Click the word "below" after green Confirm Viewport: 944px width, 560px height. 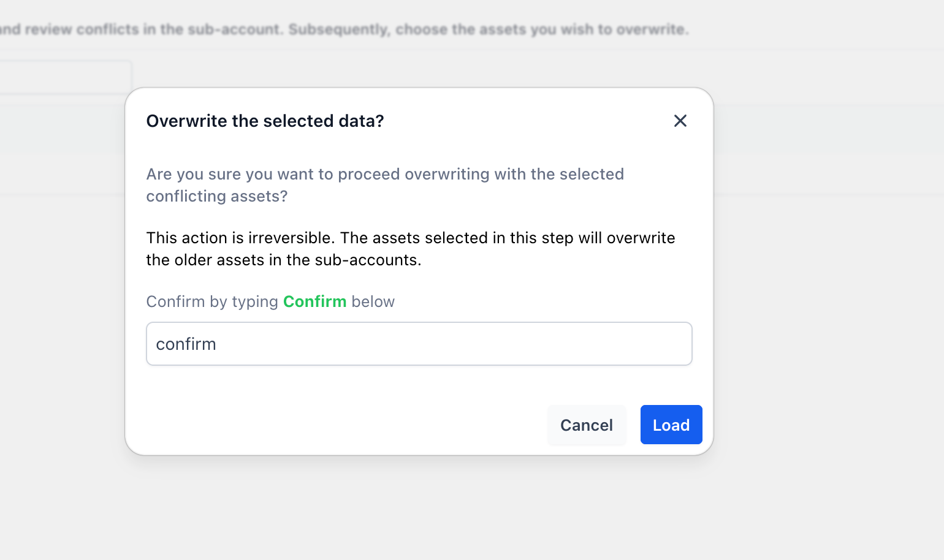(x=373, y=301)
